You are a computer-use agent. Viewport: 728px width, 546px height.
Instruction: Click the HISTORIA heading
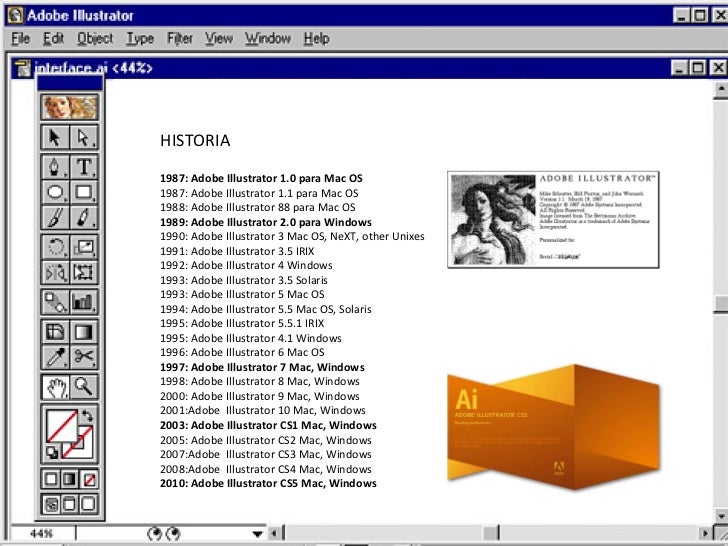point(195,140)
